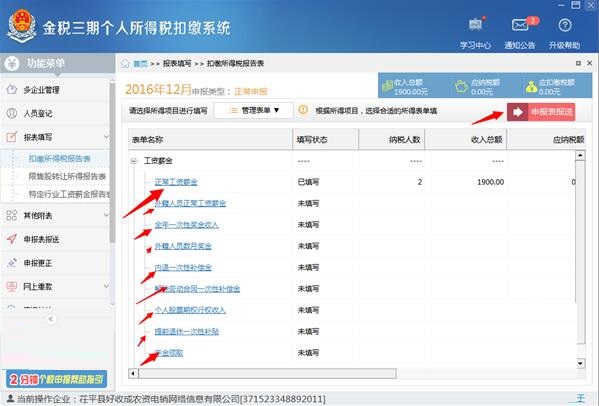Click the national tax emblem logo

click(22, 26)
